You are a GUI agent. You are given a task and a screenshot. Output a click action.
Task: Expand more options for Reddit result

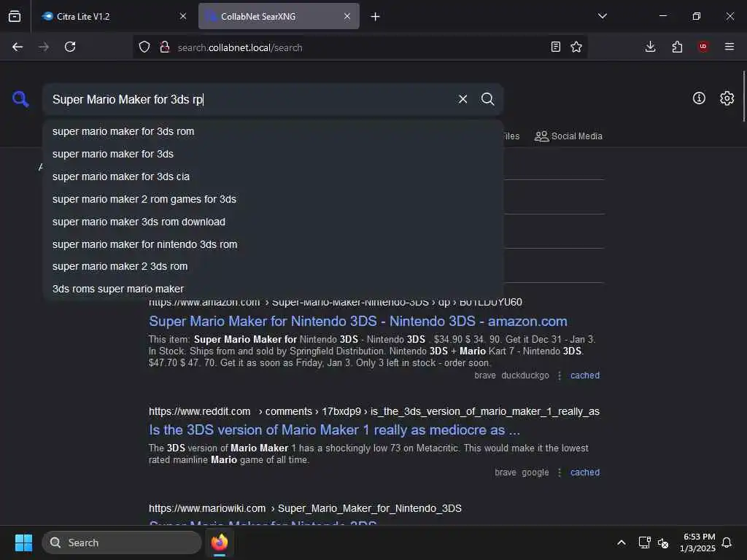[x=560, y=472]
